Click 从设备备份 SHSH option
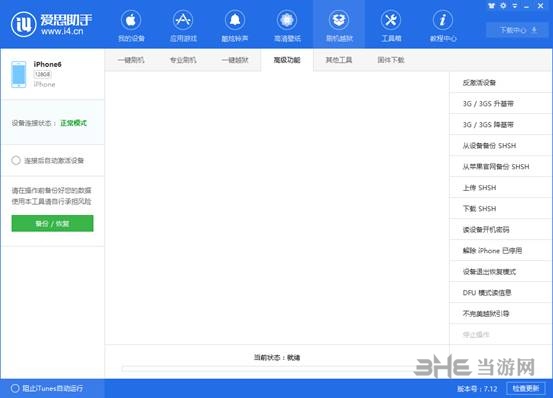 500,145
